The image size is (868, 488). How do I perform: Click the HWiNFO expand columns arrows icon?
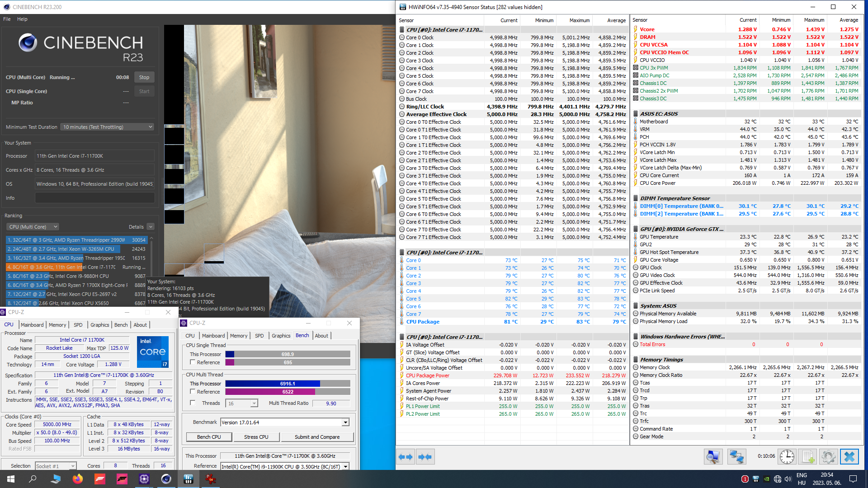[x=406, y=457]
